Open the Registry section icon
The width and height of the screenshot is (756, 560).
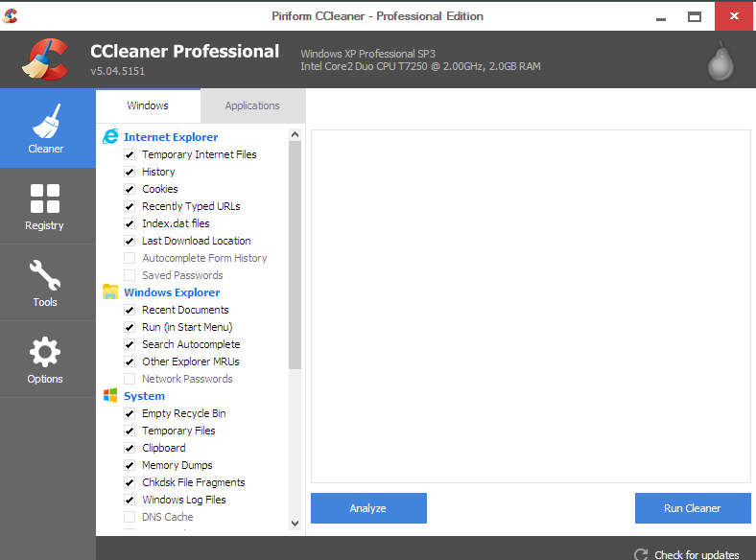(45, 198)
